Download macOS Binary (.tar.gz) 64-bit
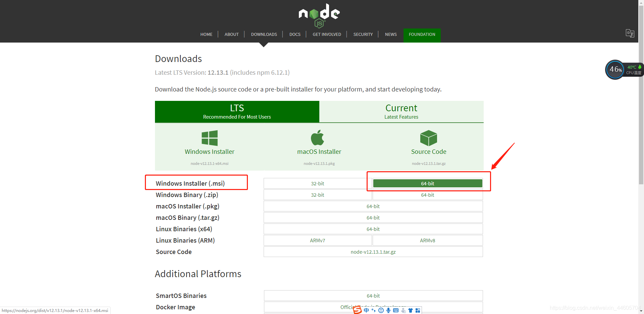This screenshot has height=314, width=644. (373, 217)
